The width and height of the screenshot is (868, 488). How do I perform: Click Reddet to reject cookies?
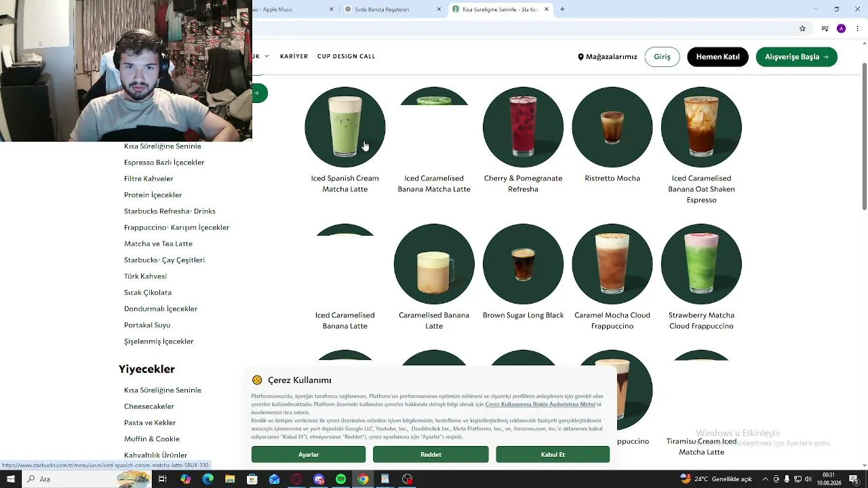[x=431, y=455]
